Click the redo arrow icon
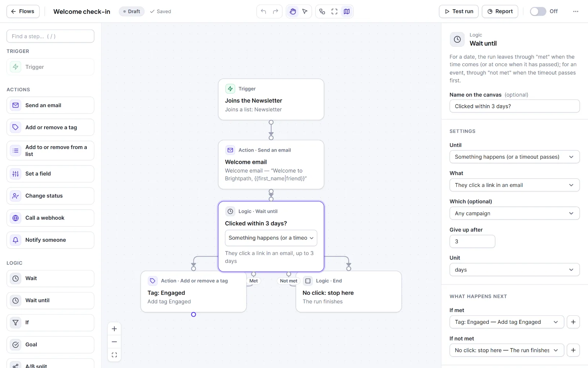 pyautogui.click(x=276, y=11)
